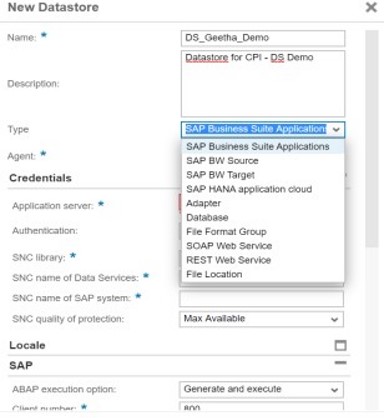Click SNC name of SAP system field
384x418 pixels.
[261, 299]
